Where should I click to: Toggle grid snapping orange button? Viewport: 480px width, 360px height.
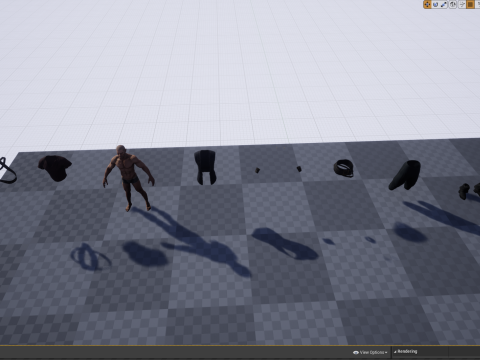[470, 4]
